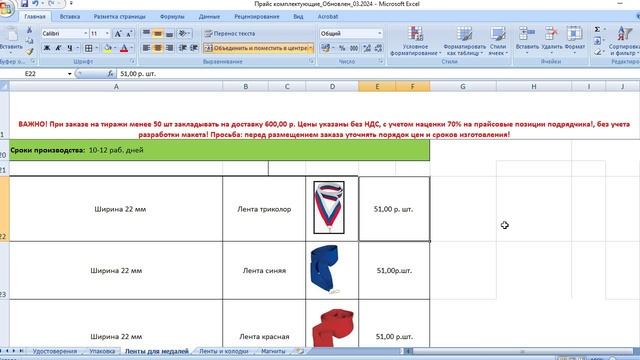Toggle align text left
Screen dimensions: 640x360
click(x=146, y=48)
